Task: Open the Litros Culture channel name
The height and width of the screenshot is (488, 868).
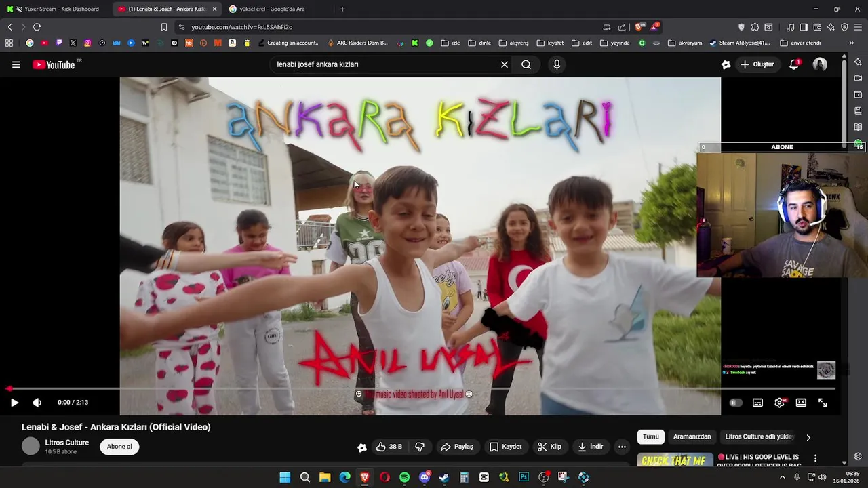Action: (x=66, y=443)
